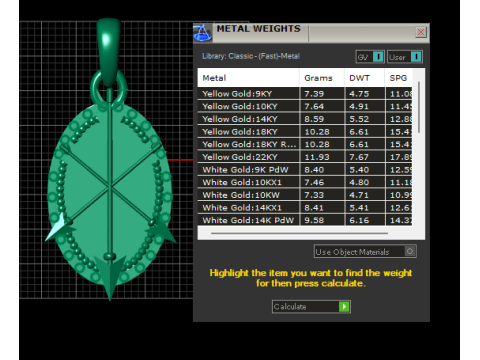480x360 pixels.
Task: Click the Metal Weights scale icon
Action: point(203,33)
